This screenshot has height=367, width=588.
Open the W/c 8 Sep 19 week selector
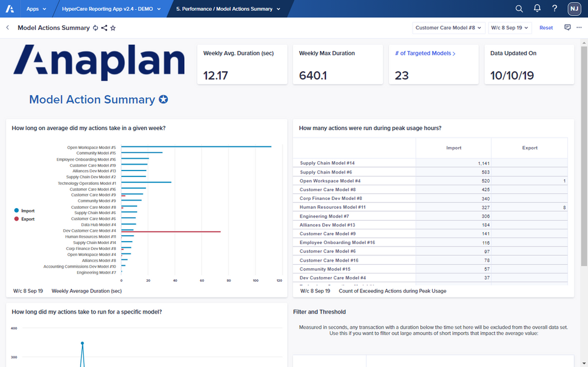tap(510, 28)
